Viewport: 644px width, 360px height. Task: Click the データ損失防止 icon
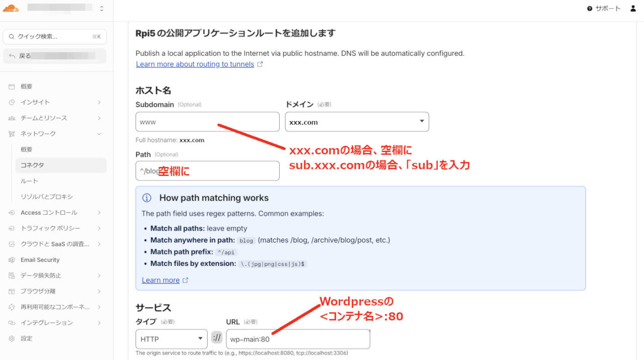[x=12, y=276]
